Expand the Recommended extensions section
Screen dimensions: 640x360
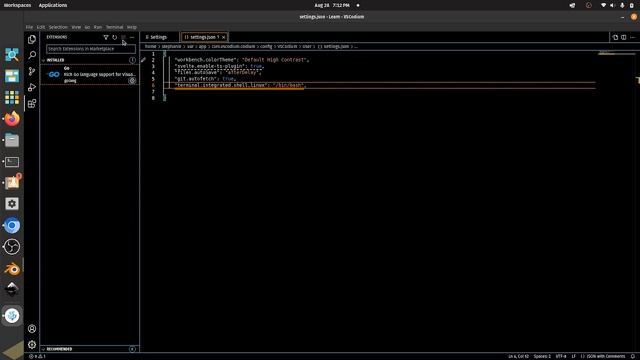pyautogui.click(x=43, y=349)
